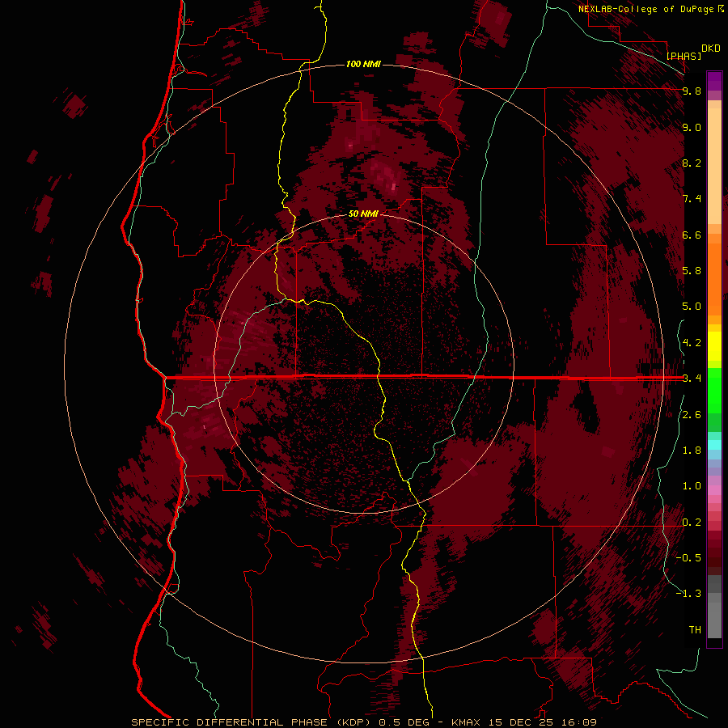Click the 6.6 scale value
The width and height of the screenshot is (728, 728).
692,235
